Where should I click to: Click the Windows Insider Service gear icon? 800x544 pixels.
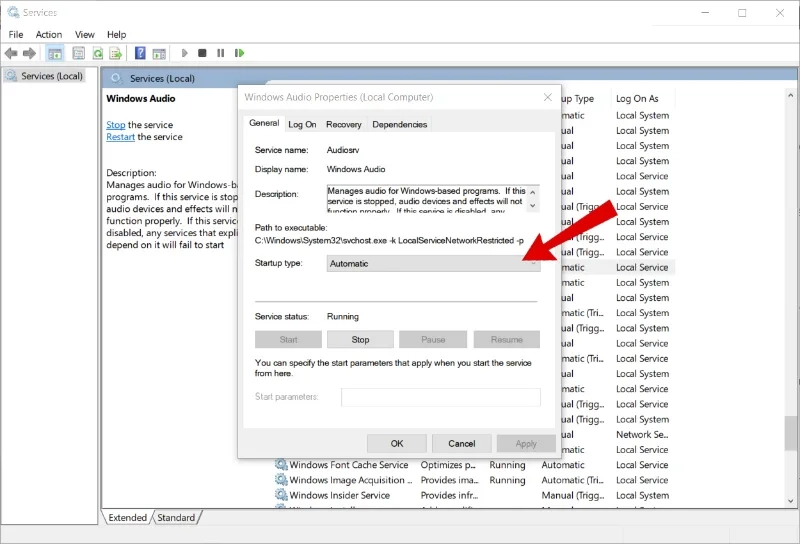281,495
